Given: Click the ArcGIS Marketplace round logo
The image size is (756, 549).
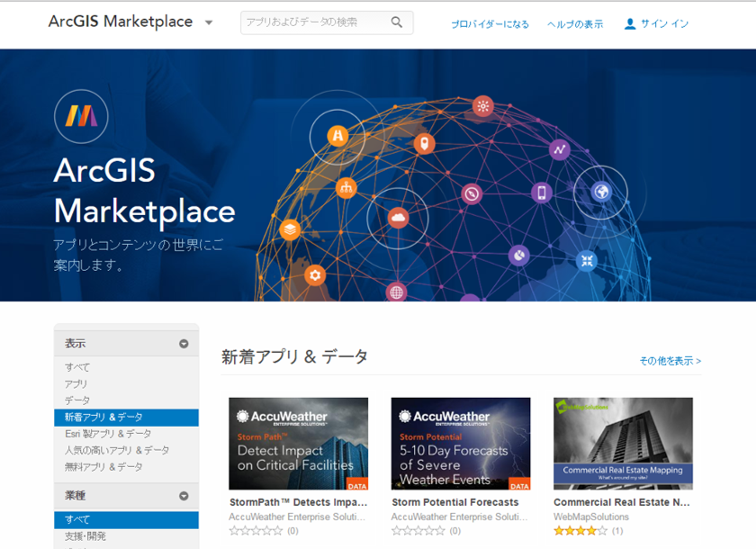Looking at the screenshot, I should point(81,116).
